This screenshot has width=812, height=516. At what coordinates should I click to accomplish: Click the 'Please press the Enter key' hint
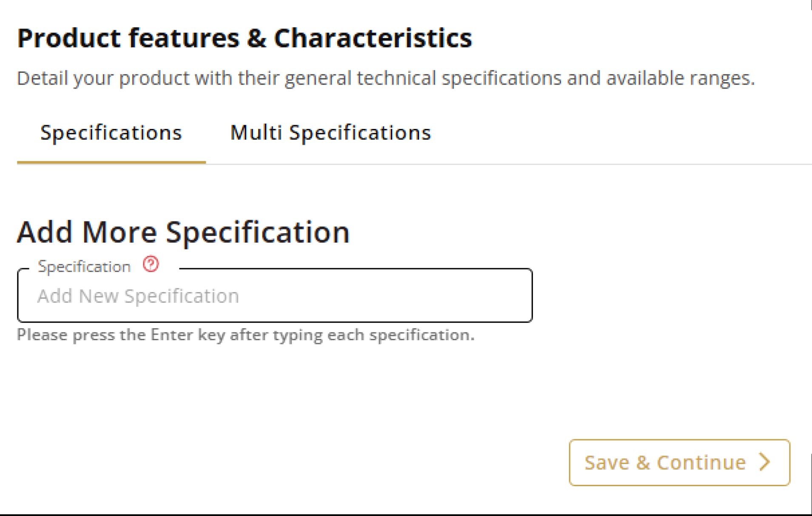click(x=245, y=335)
